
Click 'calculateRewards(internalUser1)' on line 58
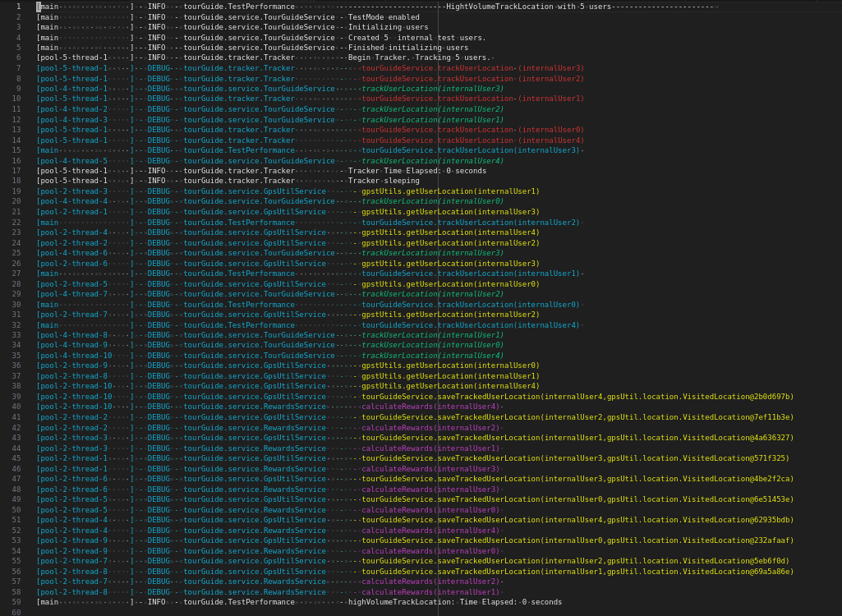tap(430, 592)
